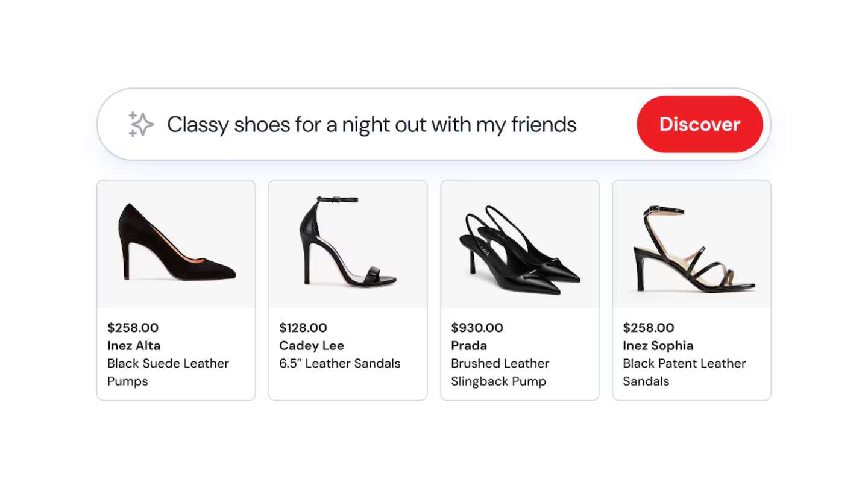Image resolution: width=868 pixels, height=488 pixels.
Task: Click the $128.00 price on Cadey Lee card
Action: (303, 328)
